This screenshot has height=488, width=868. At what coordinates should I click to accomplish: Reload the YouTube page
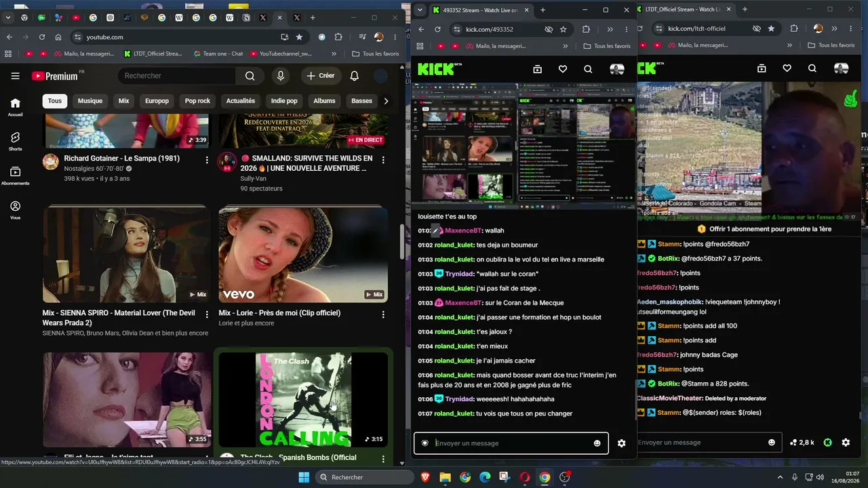(42, 37)
